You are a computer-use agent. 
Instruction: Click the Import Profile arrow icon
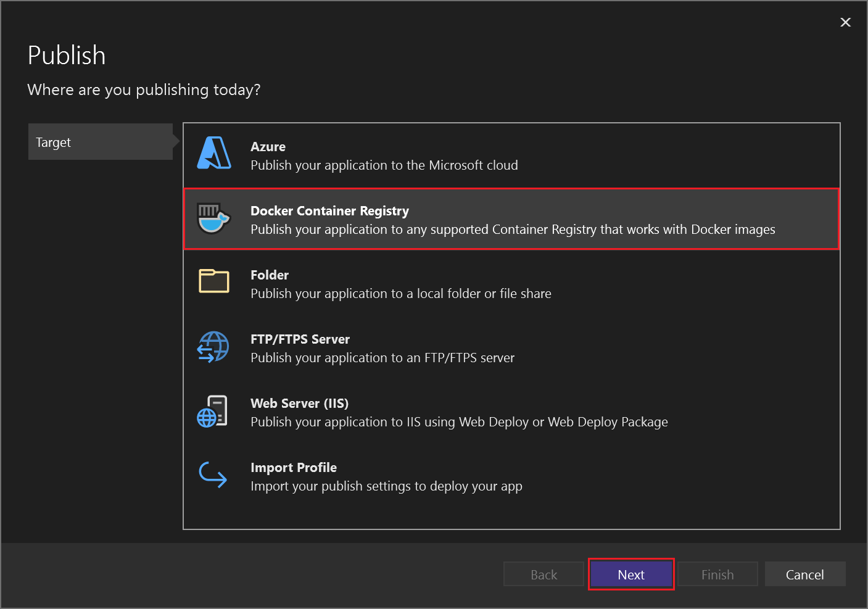[x=213, y=475]
